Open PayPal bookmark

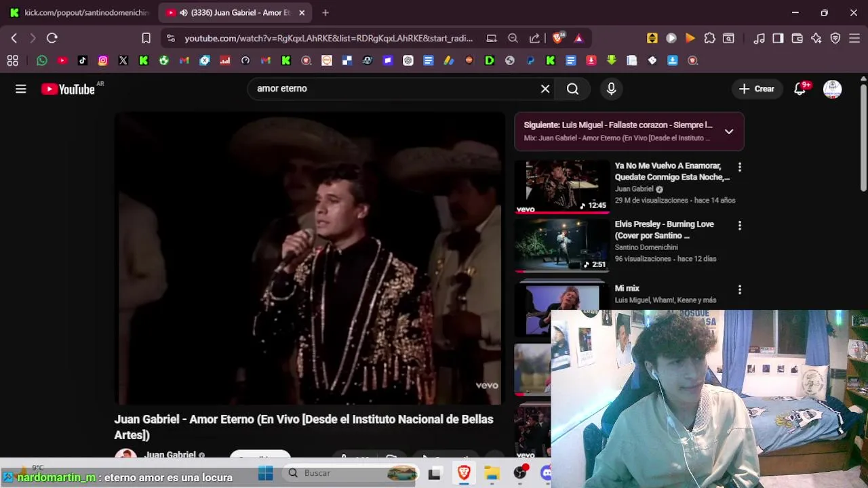click(530, 60)
